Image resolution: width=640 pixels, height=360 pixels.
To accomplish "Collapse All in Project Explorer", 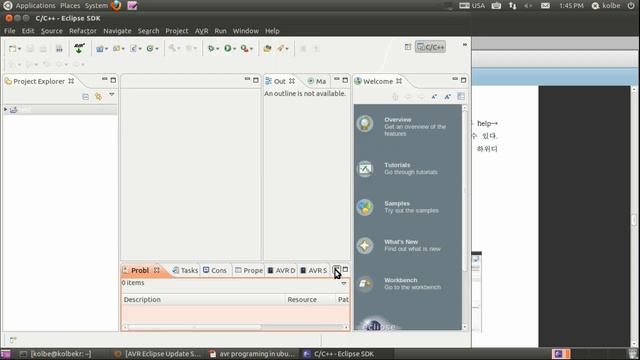I will tap(85, 97).
